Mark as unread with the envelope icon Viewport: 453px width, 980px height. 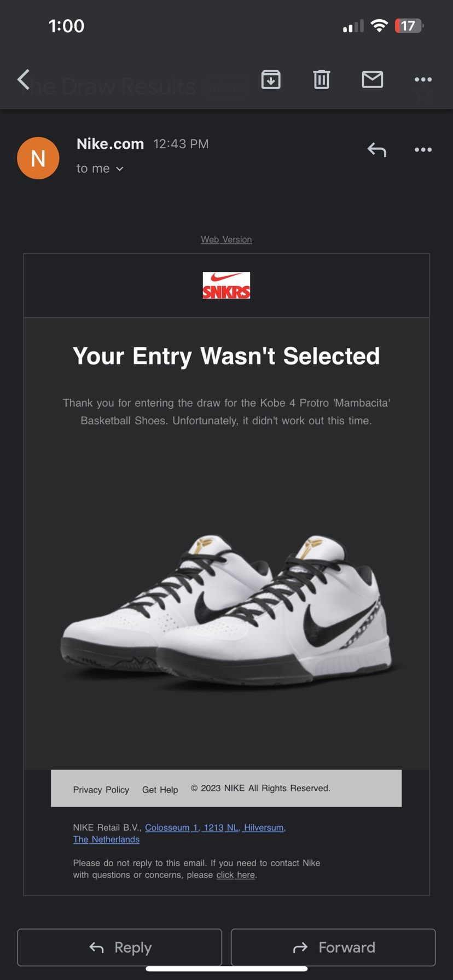click(373, 80)
